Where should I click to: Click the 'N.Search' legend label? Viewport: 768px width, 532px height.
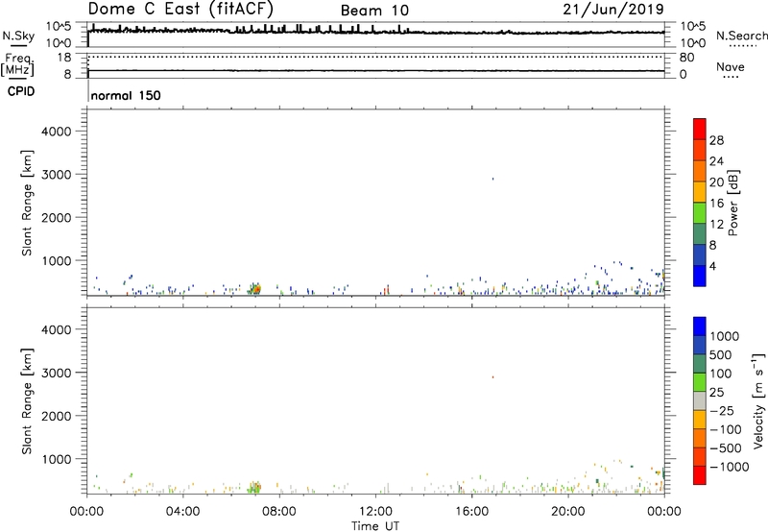741,36
